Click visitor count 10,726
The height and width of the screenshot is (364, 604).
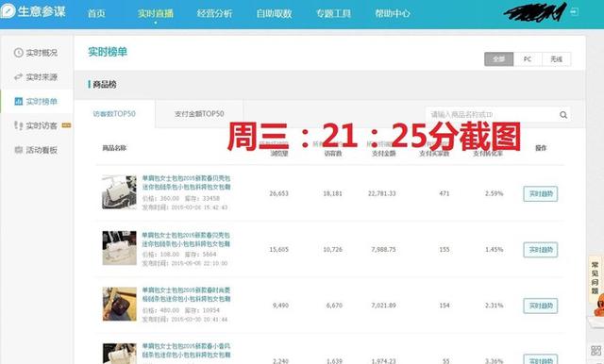coord(332,250)
